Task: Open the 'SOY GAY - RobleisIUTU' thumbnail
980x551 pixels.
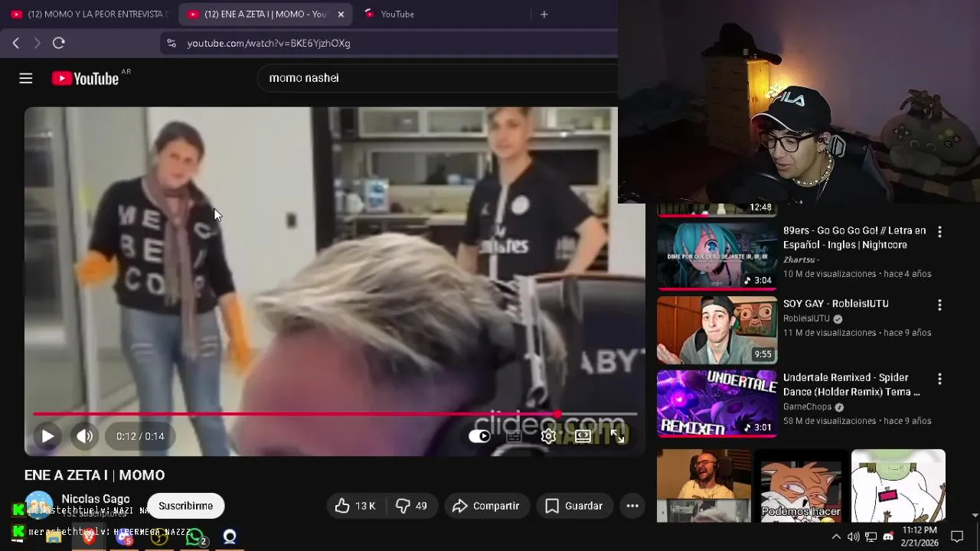Action: click(717, 330)
